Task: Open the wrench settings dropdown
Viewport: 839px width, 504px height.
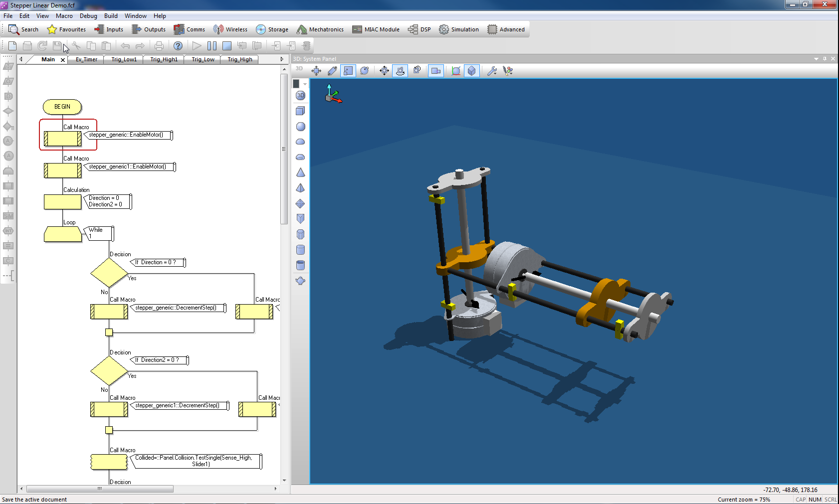Action: (492, 71)
